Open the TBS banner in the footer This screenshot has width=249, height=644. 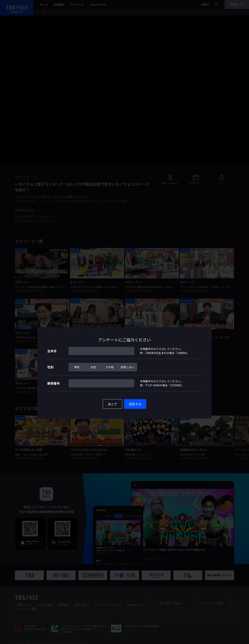[x=29, y=575]
